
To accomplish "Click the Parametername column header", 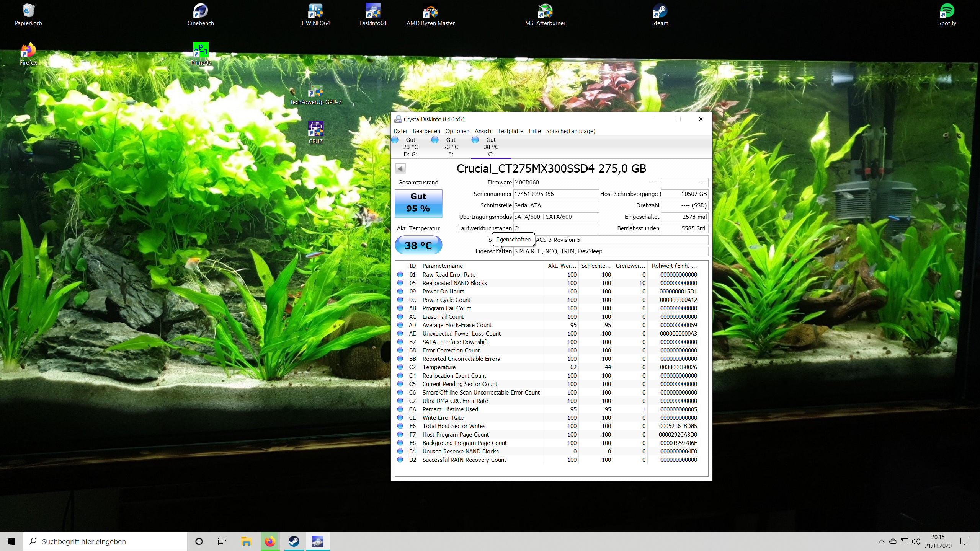I will click(x=482, y=266).
